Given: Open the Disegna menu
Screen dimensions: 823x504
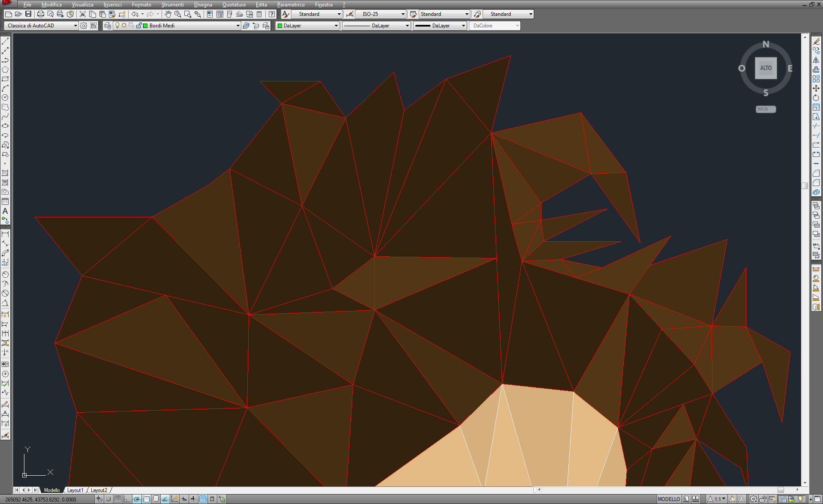Looking at the screenshot, I should point(203,5).
